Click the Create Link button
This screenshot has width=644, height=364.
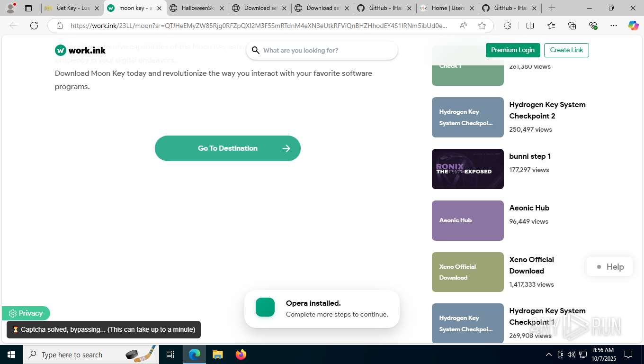[566, 50]
